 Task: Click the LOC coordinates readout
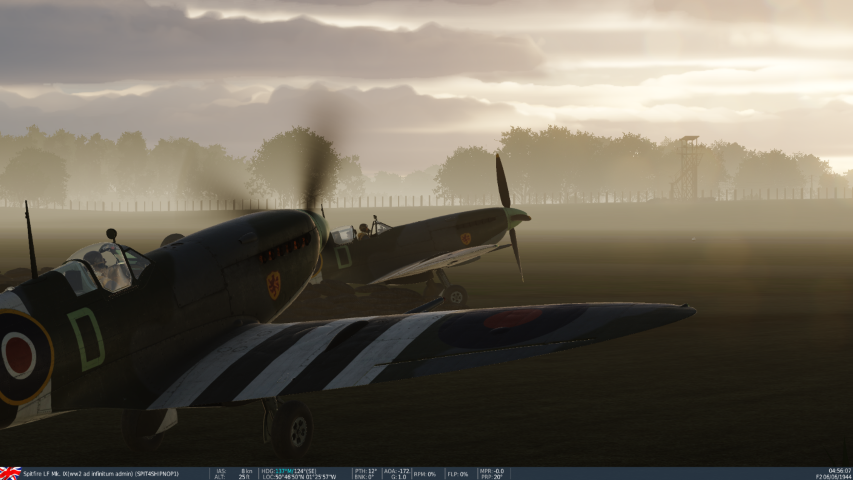coord(298,476)
